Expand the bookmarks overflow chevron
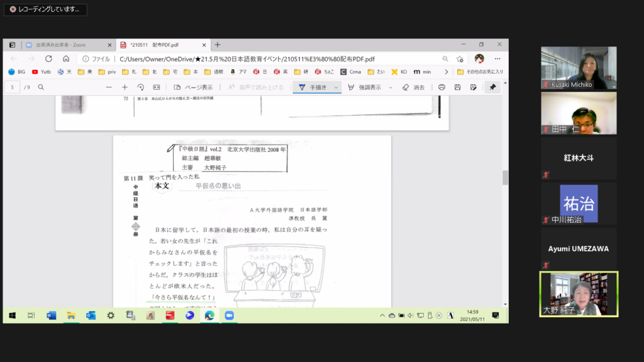644x362 pixels. coord(447,72)
